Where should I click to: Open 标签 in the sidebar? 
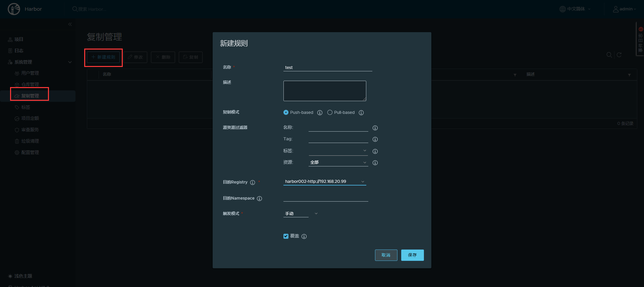25,107
